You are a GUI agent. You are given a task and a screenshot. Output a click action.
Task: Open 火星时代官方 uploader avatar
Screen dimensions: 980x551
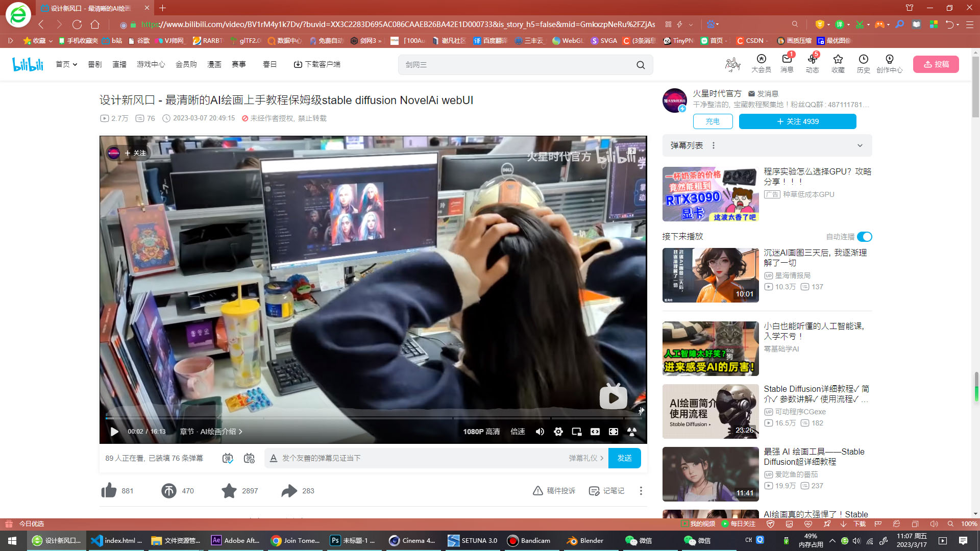coord(675,101)
